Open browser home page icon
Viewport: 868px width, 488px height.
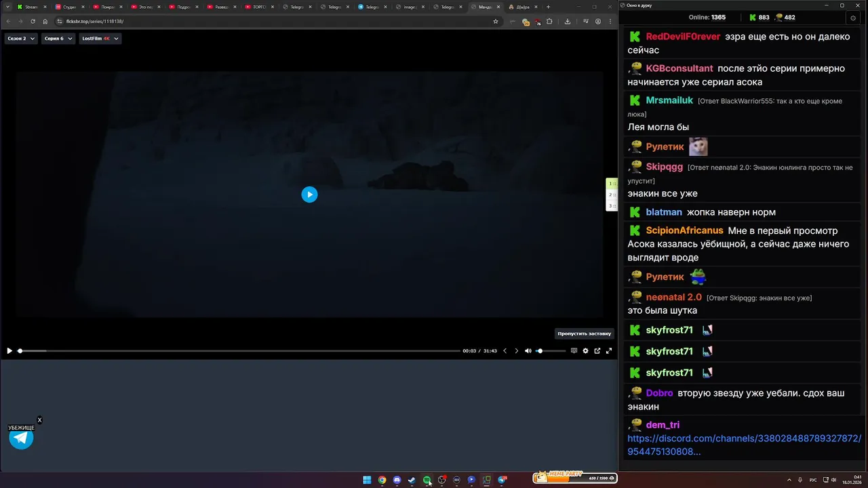click(45, 21)
